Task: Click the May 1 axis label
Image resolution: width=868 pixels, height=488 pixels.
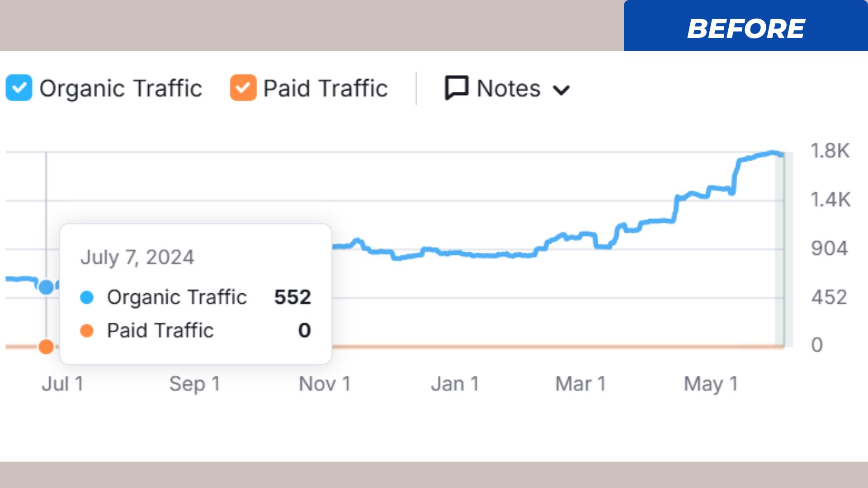Action: (x=711, y=384)
